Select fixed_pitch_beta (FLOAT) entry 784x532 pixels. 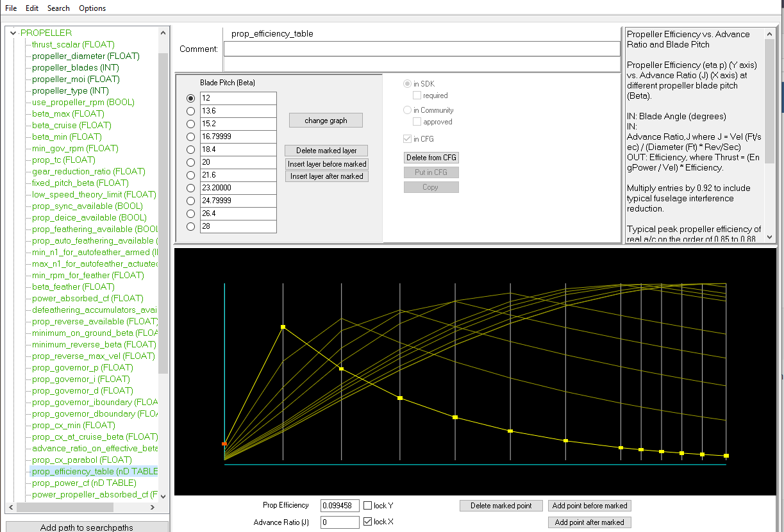click(79, 183)
